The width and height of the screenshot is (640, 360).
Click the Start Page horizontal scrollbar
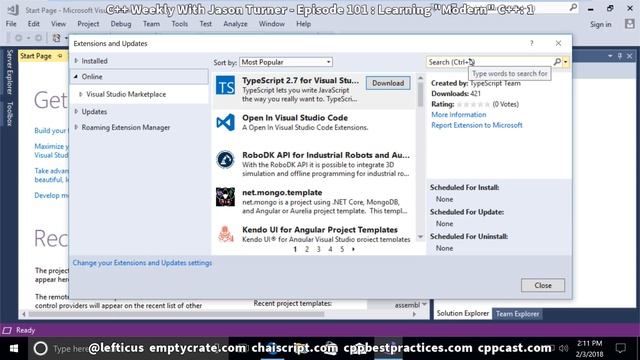(x=177, y=314)
